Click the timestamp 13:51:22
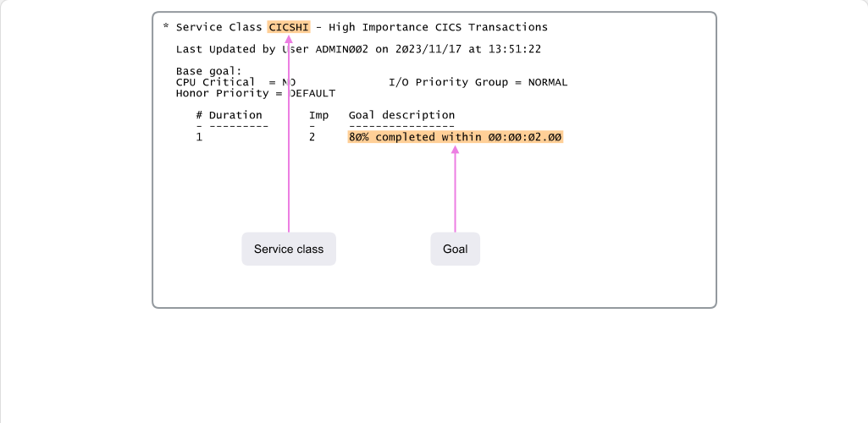The width and height of the screenshot is (868, 423). pos(514,49)
